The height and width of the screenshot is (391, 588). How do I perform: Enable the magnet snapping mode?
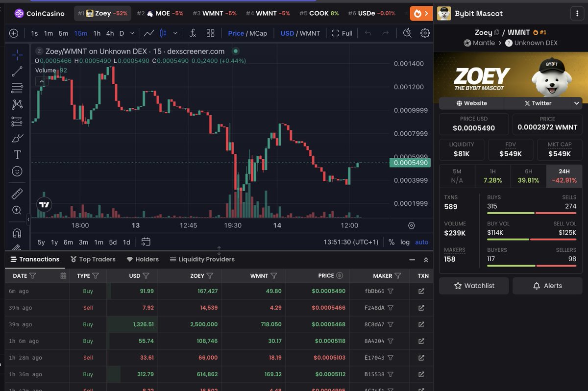[x=16, y=231]
